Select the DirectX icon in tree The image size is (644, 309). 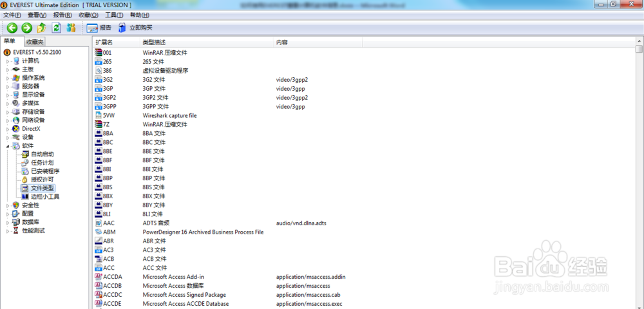[16, 129]
